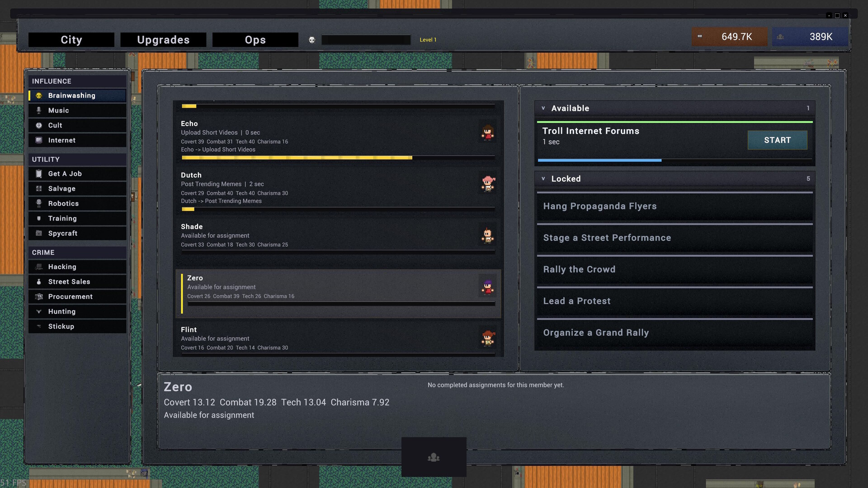Click Echo's yellow assignment progress bar

coord(297,158)
